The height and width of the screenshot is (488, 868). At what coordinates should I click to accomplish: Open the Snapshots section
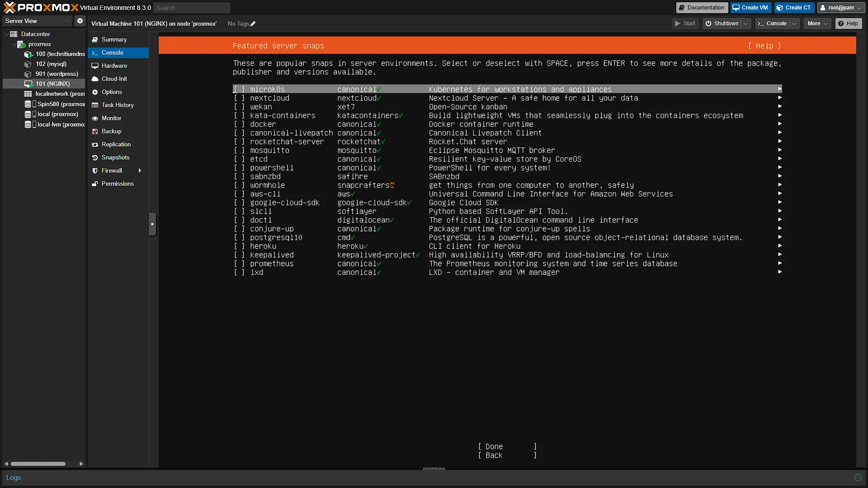118,157
